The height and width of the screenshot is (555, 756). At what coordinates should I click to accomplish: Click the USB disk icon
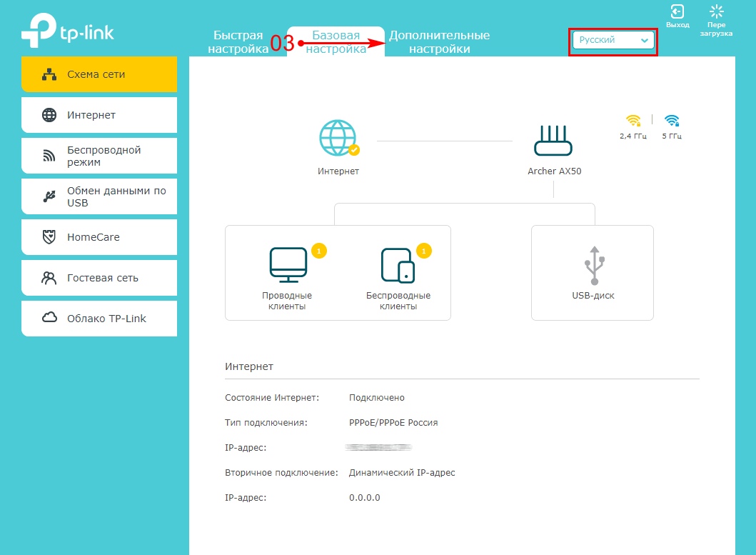pos(593,266)
